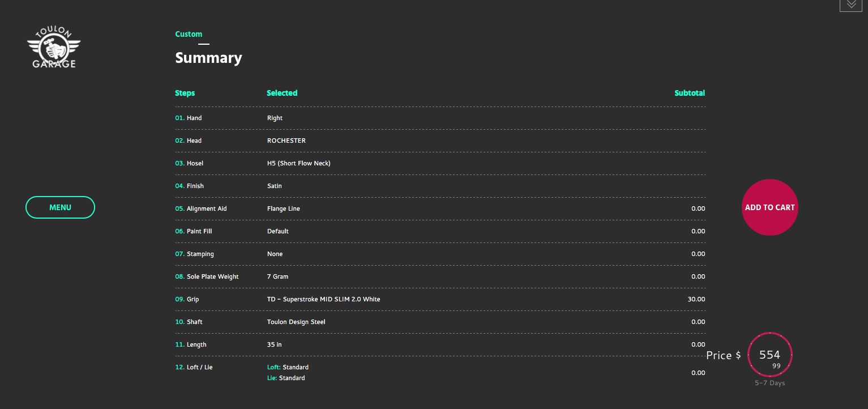Click the 'Selected' column header
The width and height of the screenshot is (868, 409).
click(282, 93)
